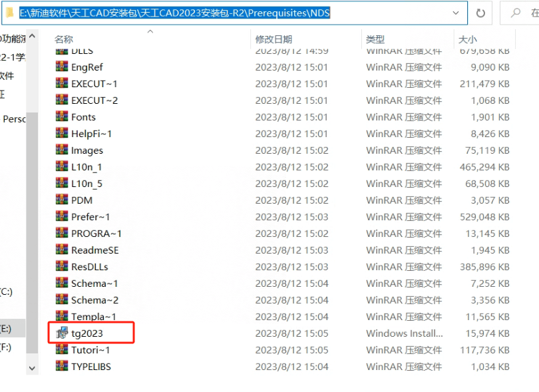Select the E: drive in navigation pane

point(6,328)
